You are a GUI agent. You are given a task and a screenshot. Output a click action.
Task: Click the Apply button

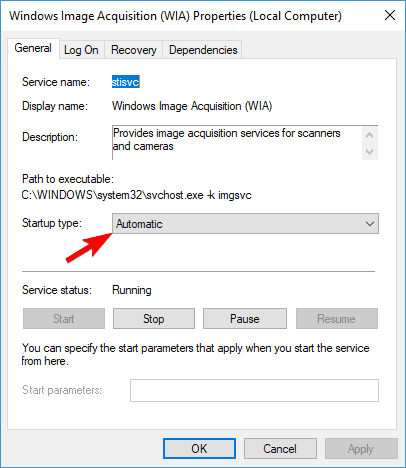coord(361,449)
